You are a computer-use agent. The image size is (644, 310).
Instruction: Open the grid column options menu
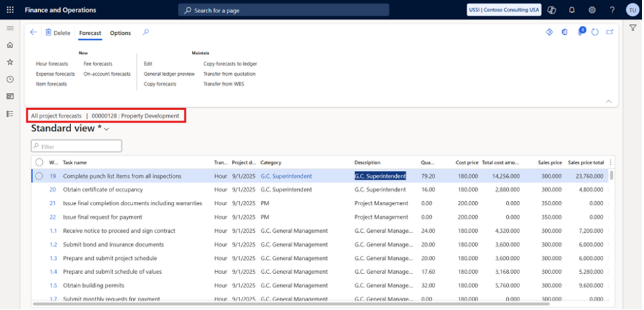[x=611, y=162]
